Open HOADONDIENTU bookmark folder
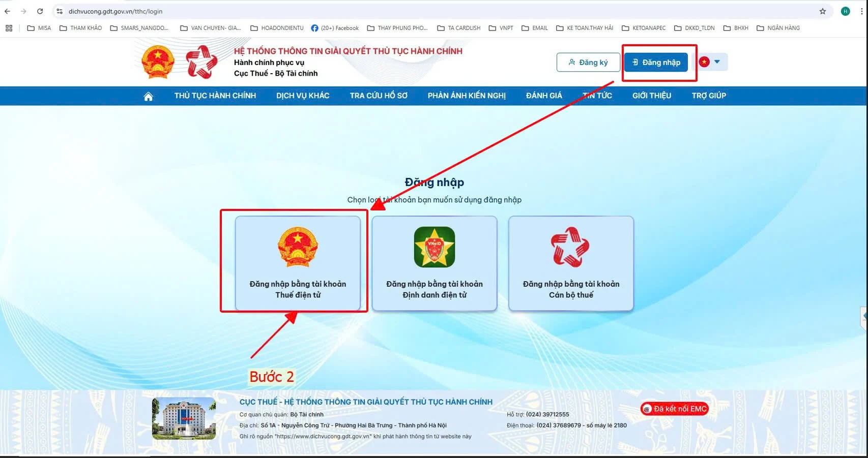The width and height of the screenshot is (868, 458). (x=277, y=28)
